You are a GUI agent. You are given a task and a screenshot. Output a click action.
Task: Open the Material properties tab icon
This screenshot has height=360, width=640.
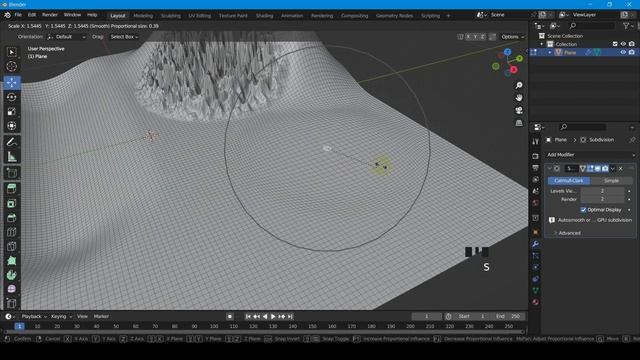click(536, 302)
